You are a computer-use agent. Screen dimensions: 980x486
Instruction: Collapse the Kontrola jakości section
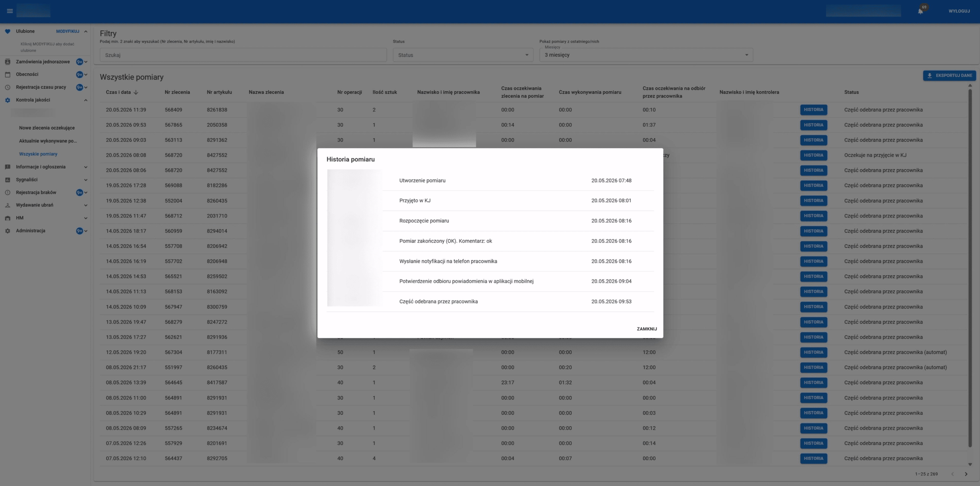click(x=86, y=100)
